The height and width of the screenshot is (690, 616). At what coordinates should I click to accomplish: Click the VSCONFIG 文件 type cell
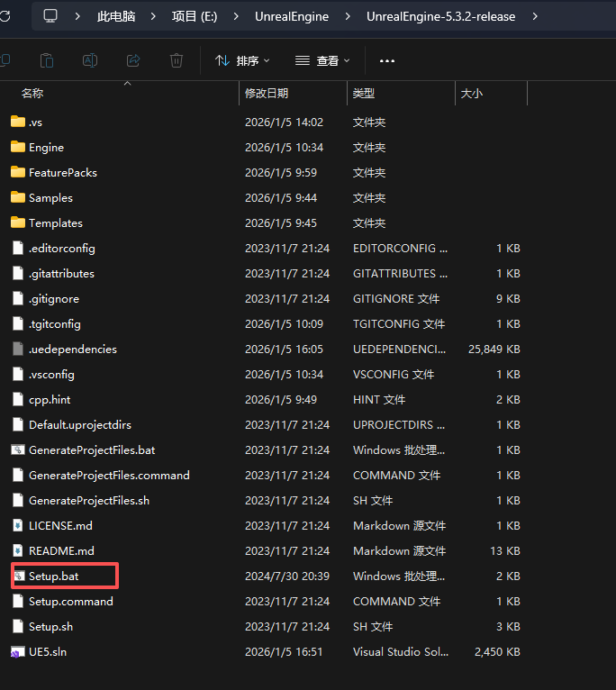394,375
